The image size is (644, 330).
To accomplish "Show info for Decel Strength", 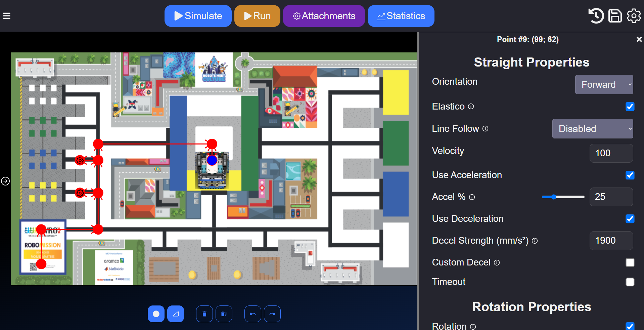I will point(535,241).
